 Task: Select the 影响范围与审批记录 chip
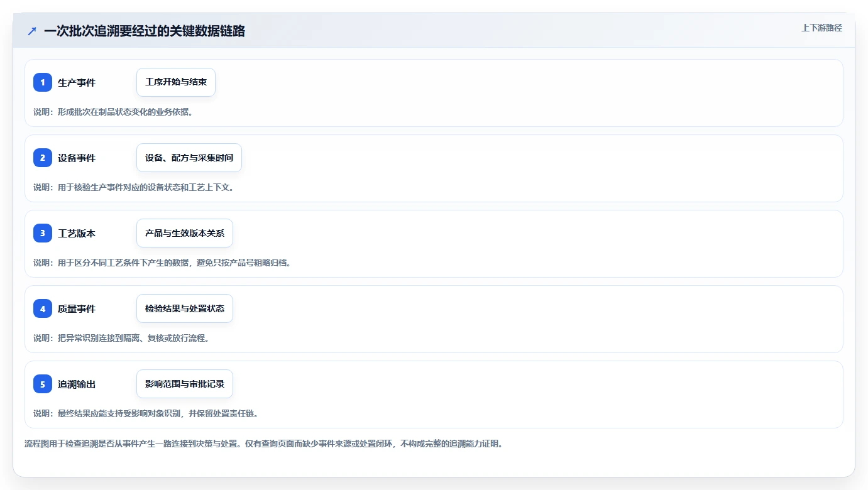(185, 384)
